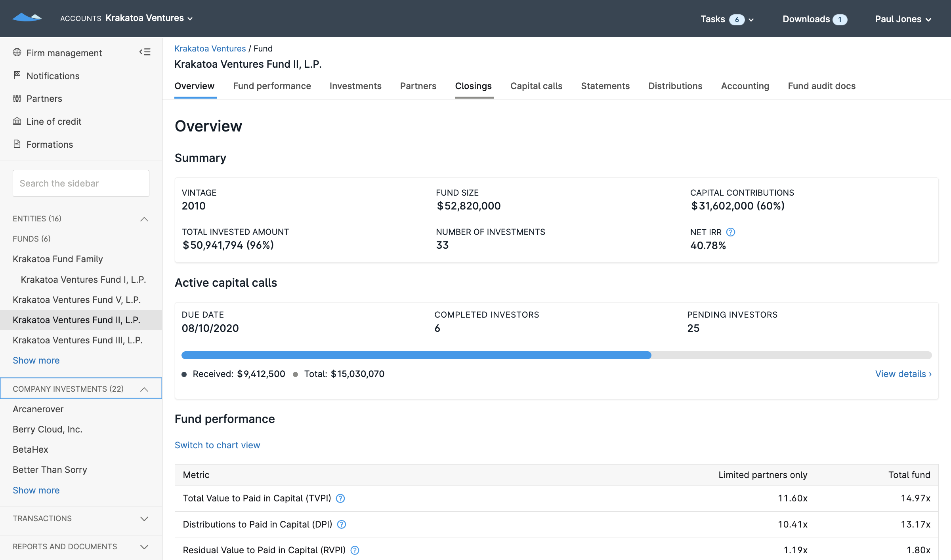This screenshot has height=560, width=951.
Task: Open Berry Cloud, Inc. investment
Action: pos(48,429)
